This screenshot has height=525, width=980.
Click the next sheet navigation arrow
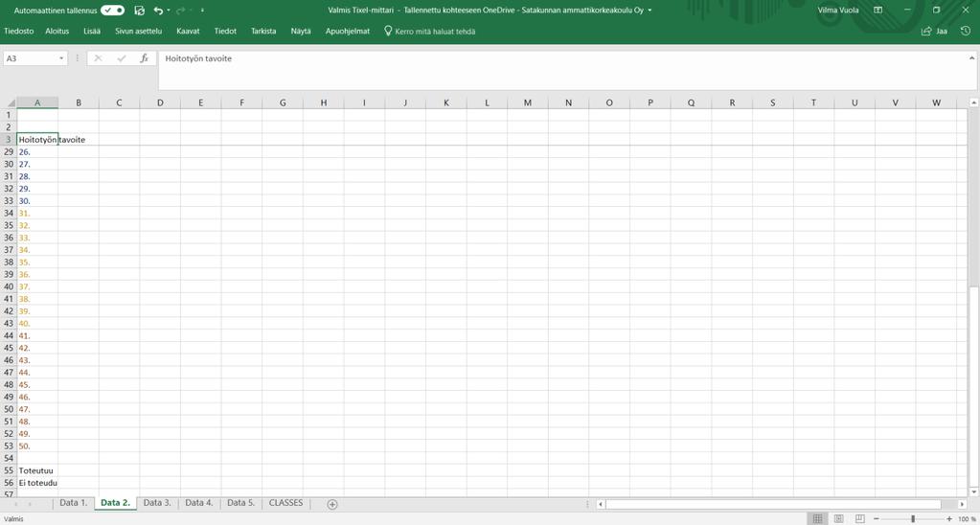pyautogui.click(x=30, y=504)
